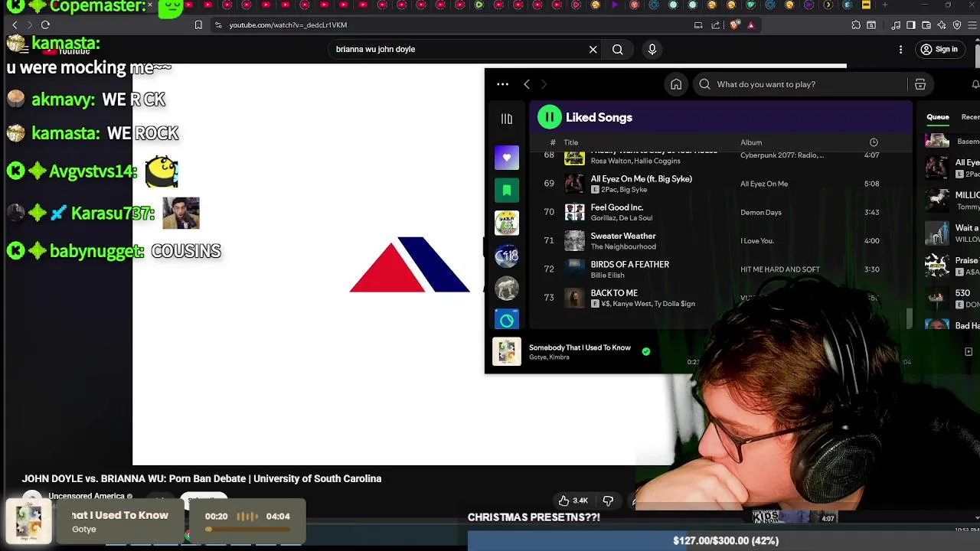
Task: Start YouTube voice search with microphone
Action: (652, 49)
